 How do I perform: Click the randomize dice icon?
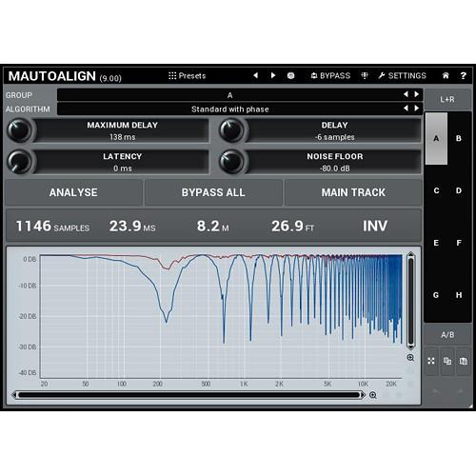tap(290, 75)
